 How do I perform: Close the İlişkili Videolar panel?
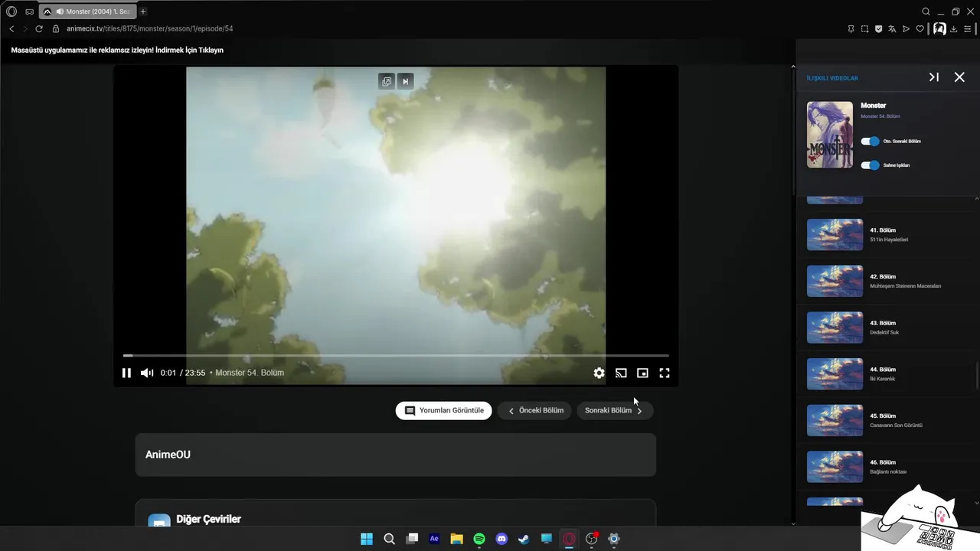[959, 77]
